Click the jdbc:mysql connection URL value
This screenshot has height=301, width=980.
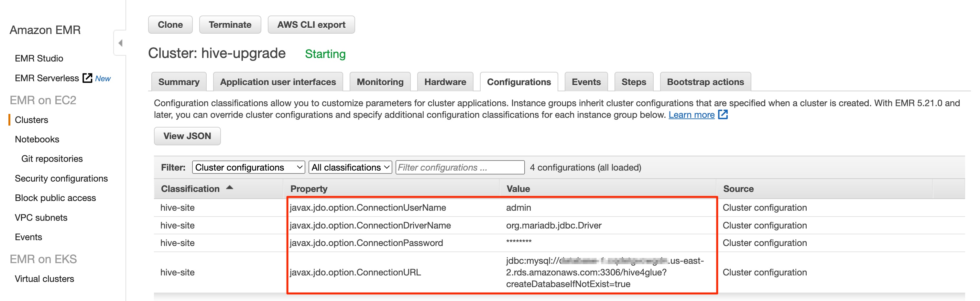(605, 273)
